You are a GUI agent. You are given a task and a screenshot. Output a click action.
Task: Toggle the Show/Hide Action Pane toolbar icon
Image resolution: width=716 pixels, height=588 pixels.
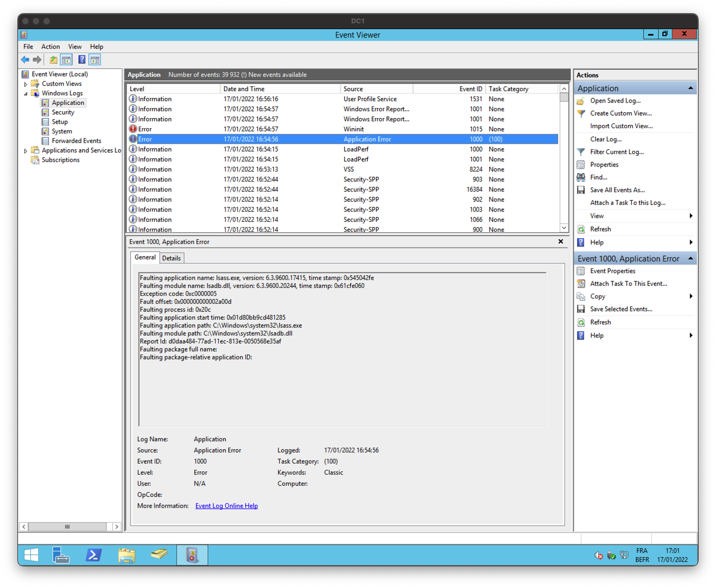tap(95, 60)
